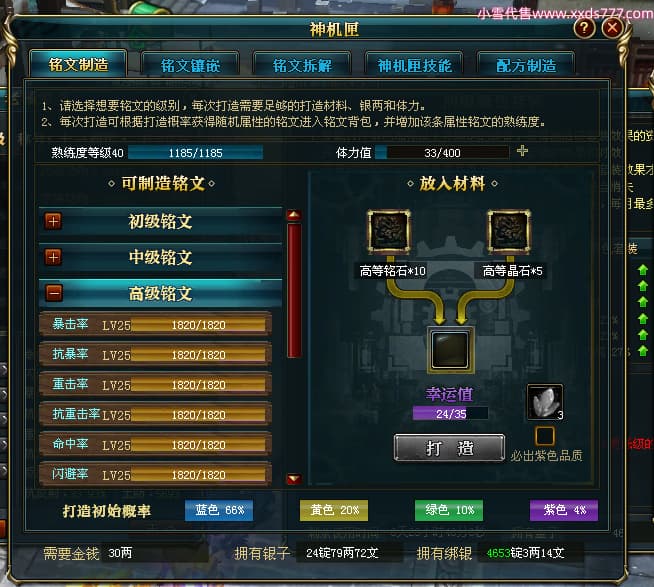This screenshot has height=587, width=654.
Task: Open the 神机匣技能 tab
Action: click(414, 65)
